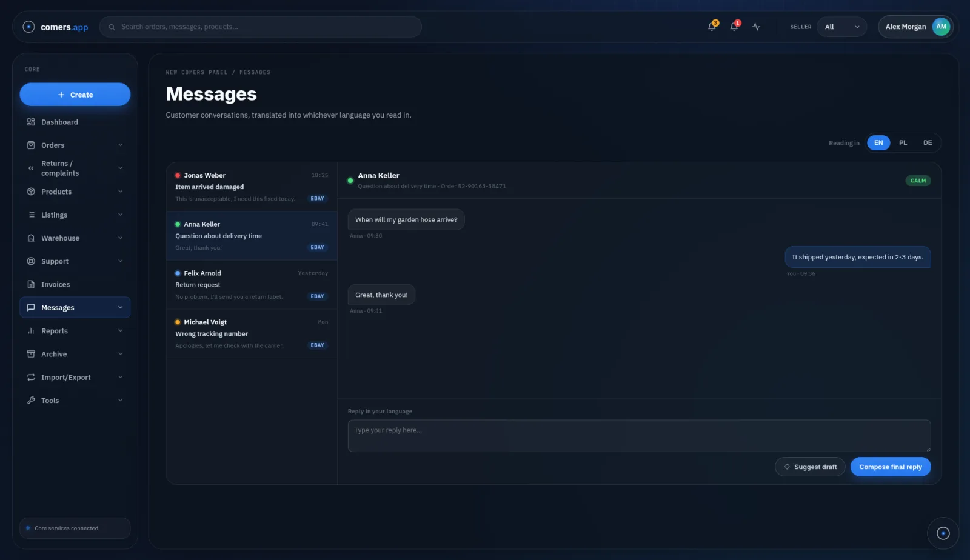Viewport: 970px width, 560px height.
Task: Expand the Support chevron
Action: (120, 261)
